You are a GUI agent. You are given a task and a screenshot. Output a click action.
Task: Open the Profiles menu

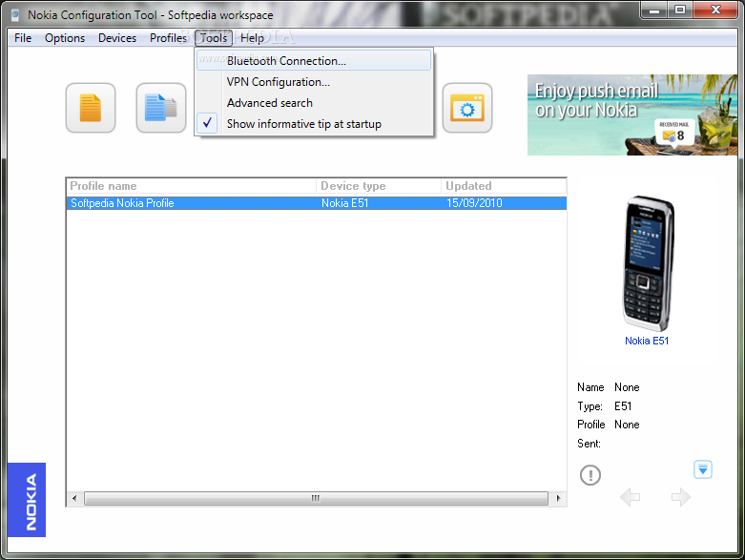[x=168, y=38]
